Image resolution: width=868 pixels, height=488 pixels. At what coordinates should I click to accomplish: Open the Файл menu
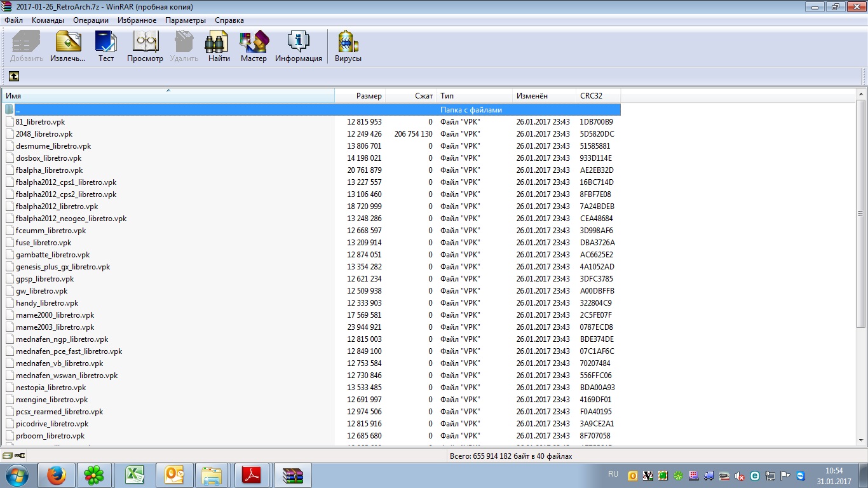click(13, 20)
